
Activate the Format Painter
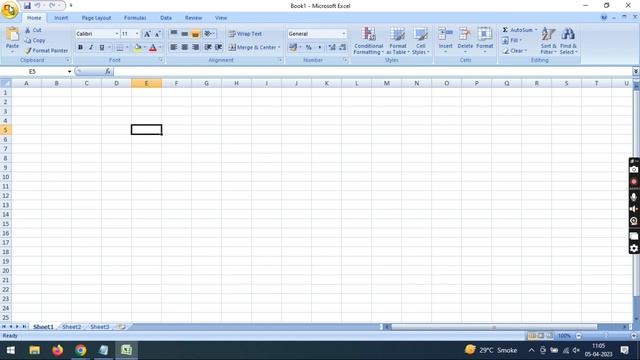click(x=46, y=51)
